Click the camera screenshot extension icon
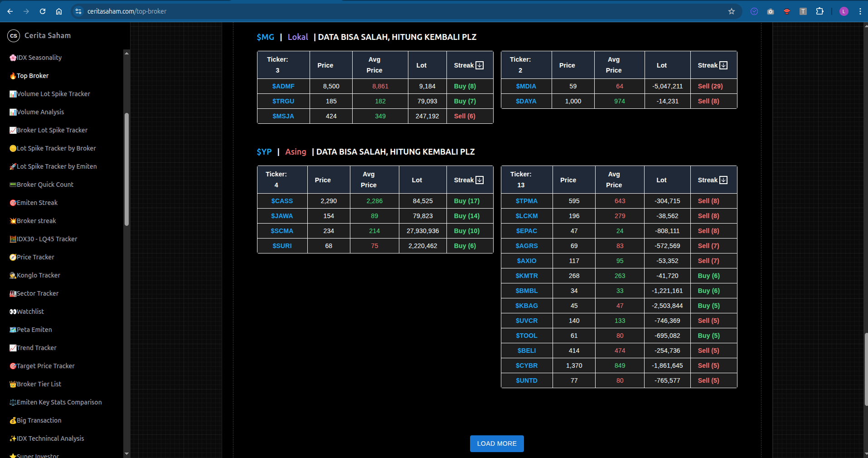This screenshot has width=868, height=458. click(x=771, y=11)
